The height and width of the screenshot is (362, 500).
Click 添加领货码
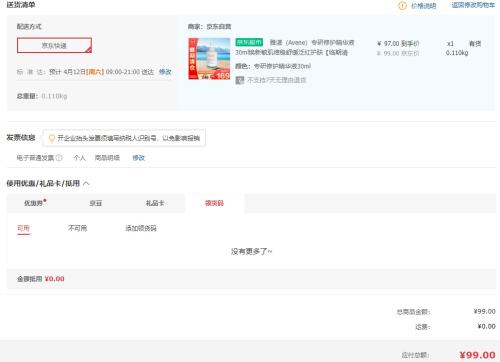click(141, 228)
